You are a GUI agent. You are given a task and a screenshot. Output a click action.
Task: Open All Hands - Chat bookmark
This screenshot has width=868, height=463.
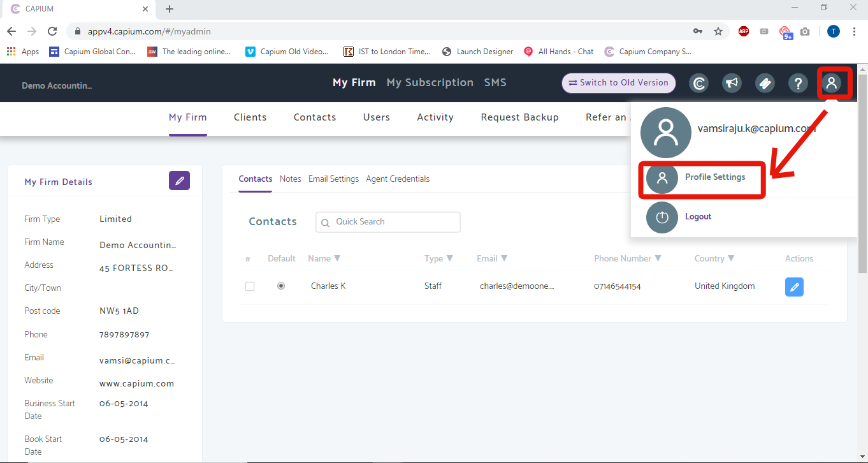click(559, 52)
